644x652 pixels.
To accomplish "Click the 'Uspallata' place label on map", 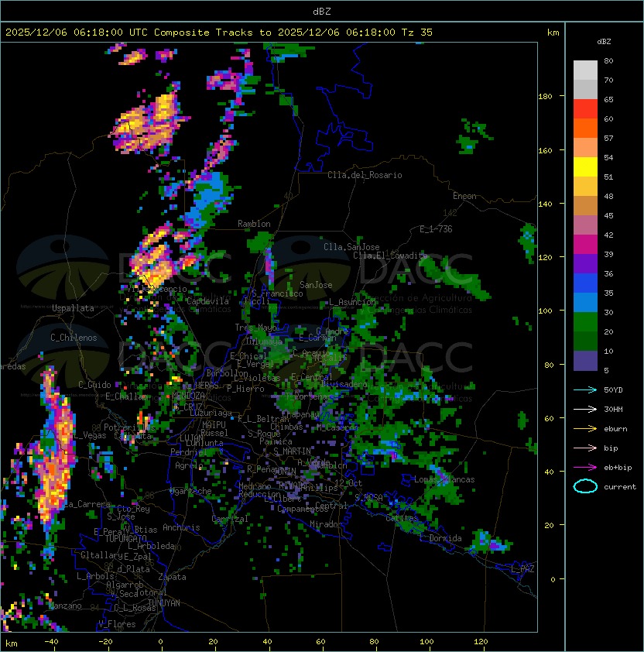I will pos(73,308).
